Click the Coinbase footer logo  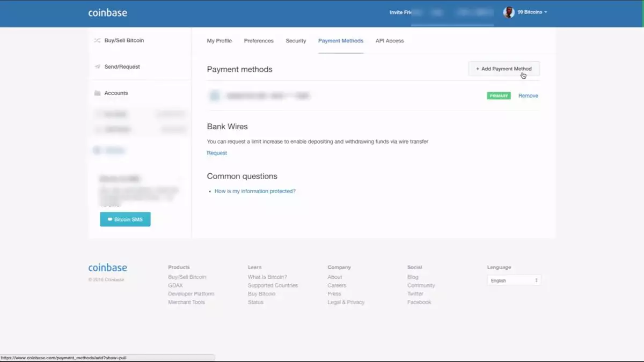click(108, 268)
